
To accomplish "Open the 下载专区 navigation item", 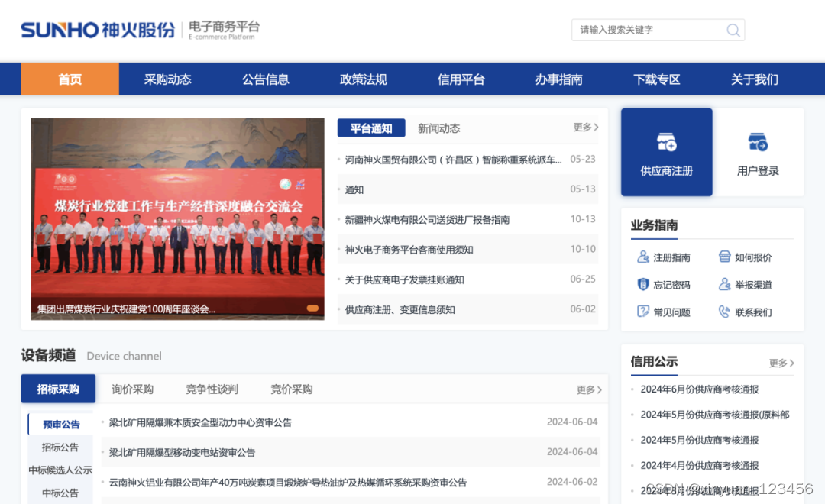I will (x=657, y=79).
